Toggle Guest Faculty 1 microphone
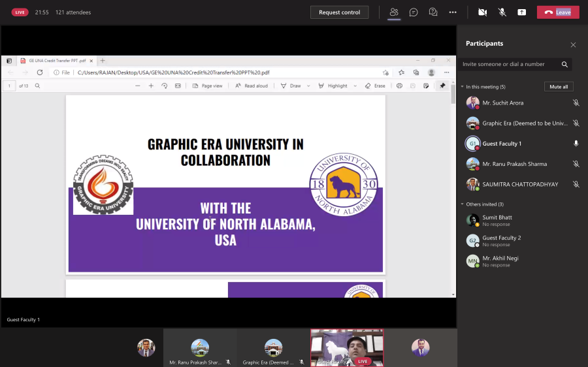Image resolution: width=588 pixels, height=367 pixels. [x=576, y=144]
